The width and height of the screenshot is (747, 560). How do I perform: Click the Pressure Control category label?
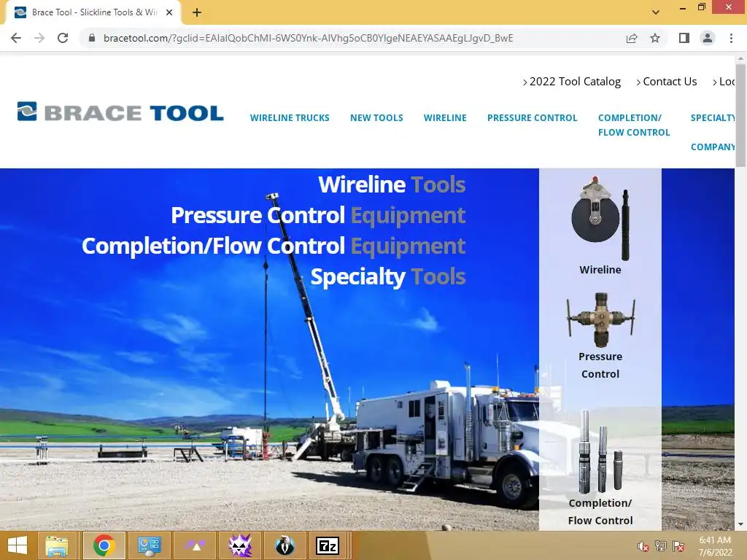tap(600, 365)
